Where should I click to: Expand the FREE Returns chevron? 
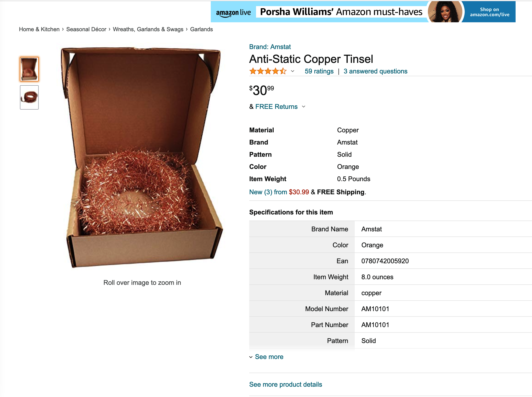click(303, 107)
